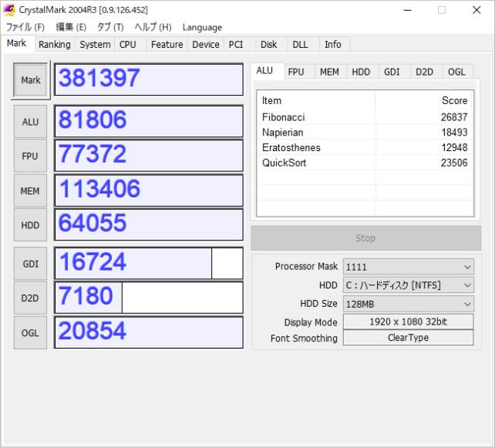Click the Stop button
495x448 pixels.
click(x=365, y=238)
